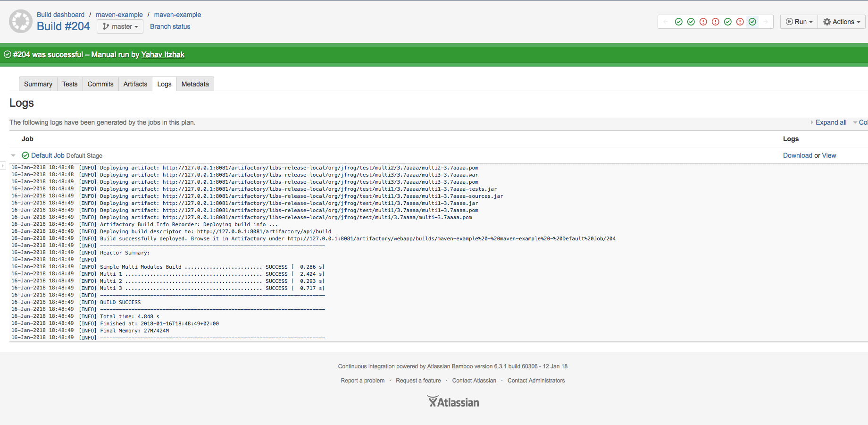Click the Bamboo plan avatar icon

tap(21, 21)
